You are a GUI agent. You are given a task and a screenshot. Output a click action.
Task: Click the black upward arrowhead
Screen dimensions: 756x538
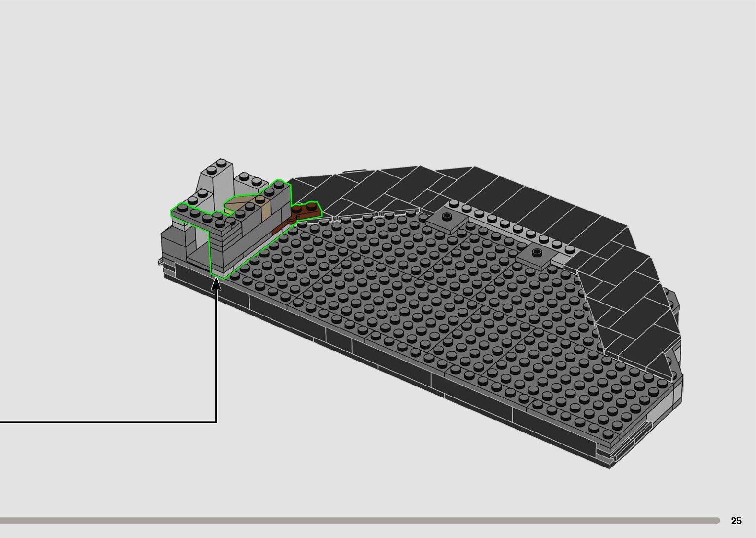click(x=216, y=284)
